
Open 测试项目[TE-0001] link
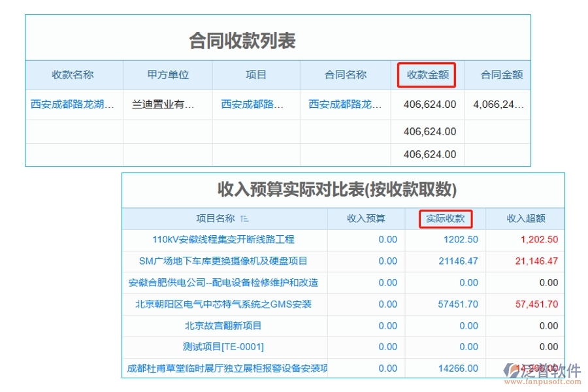[225, 347]
